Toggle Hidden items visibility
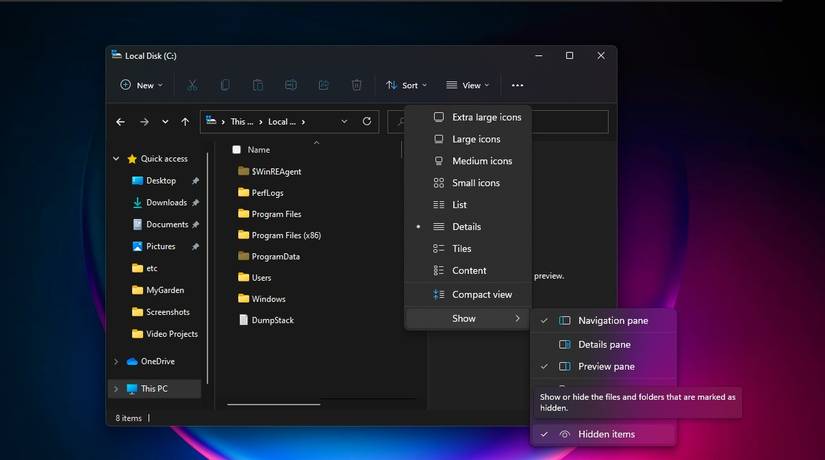The image size is (825, 460). (603, 434)
